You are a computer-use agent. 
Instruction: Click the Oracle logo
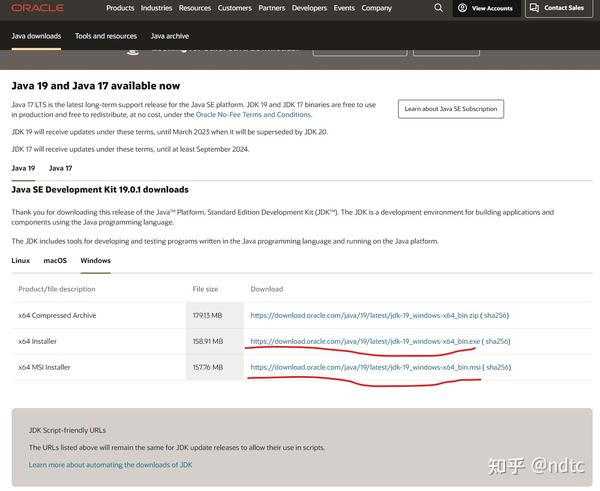39,8
